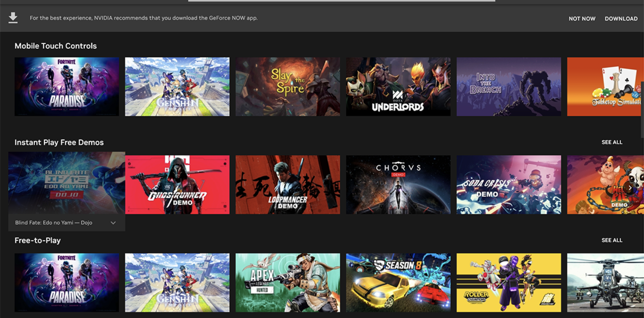Expand the Blind Fate: Edo no Yami chevron
Image resolution: width=644 pixels, height=318 pixels.
click(113, 223)
